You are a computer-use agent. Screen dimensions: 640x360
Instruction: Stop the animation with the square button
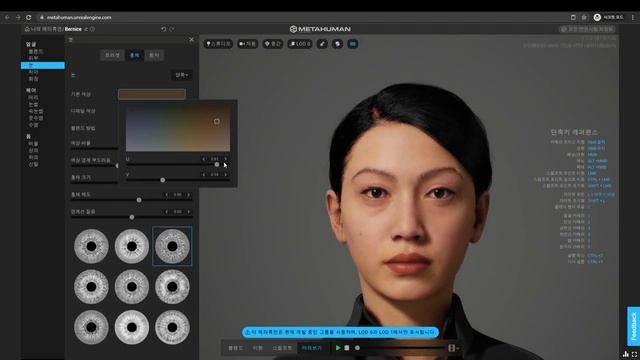(347, 348)
